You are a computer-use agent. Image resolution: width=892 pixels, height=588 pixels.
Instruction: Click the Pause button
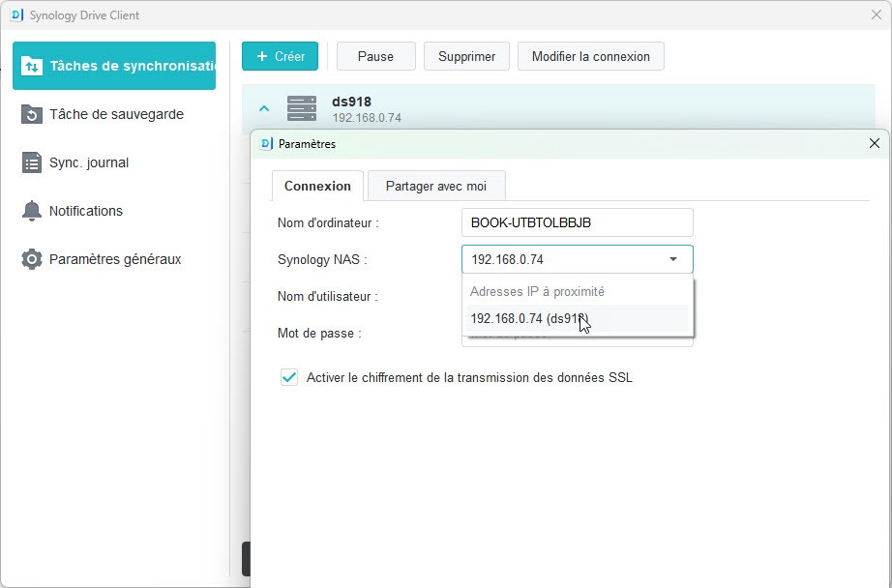pos(375,56)
